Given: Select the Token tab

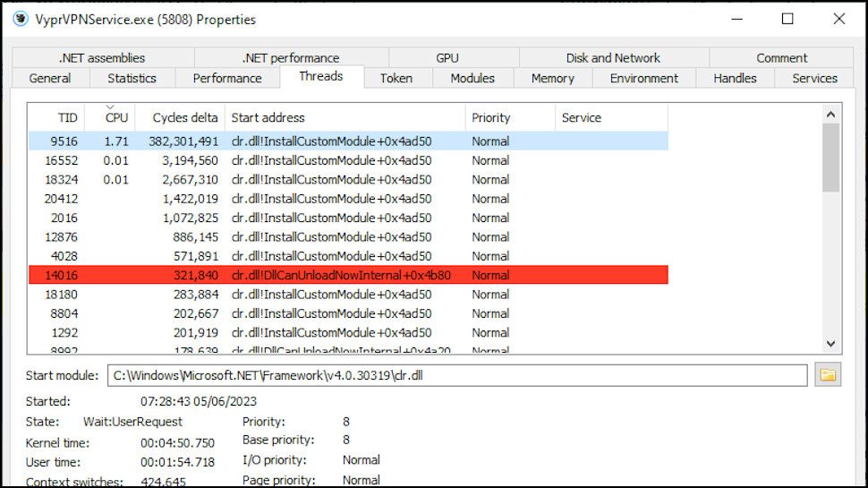Looking at the screenshot, I should (396, 78).
